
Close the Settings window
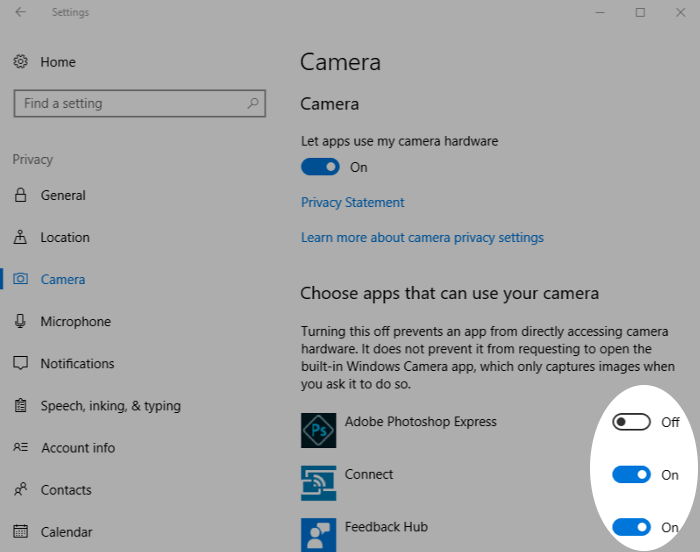coord(680,13)
